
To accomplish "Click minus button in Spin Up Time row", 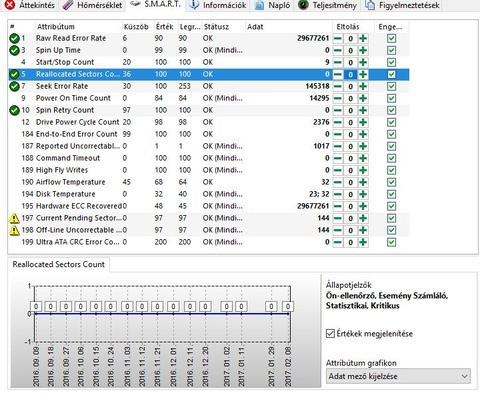I will click(338, 50).
